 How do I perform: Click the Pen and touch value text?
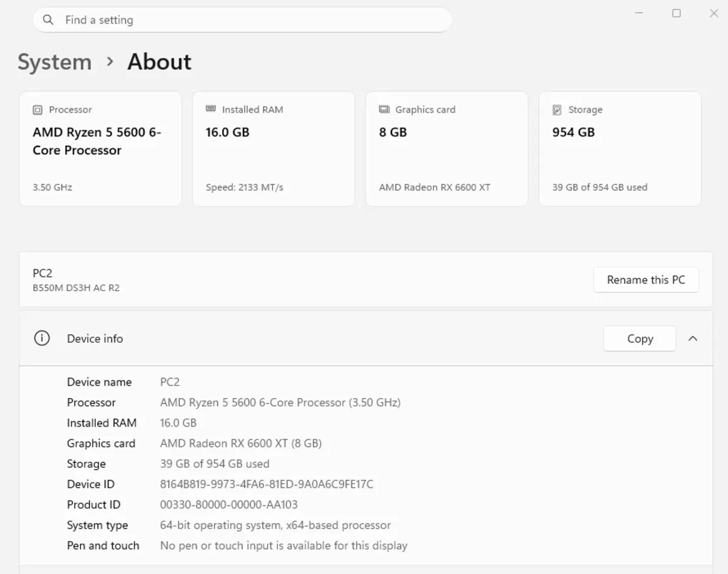(x=284, y=546)
